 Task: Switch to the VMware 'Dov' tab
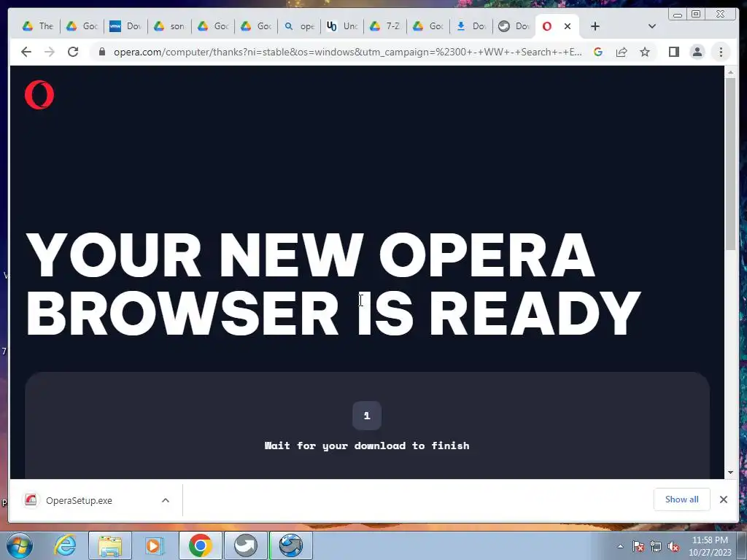click(125, 27)
